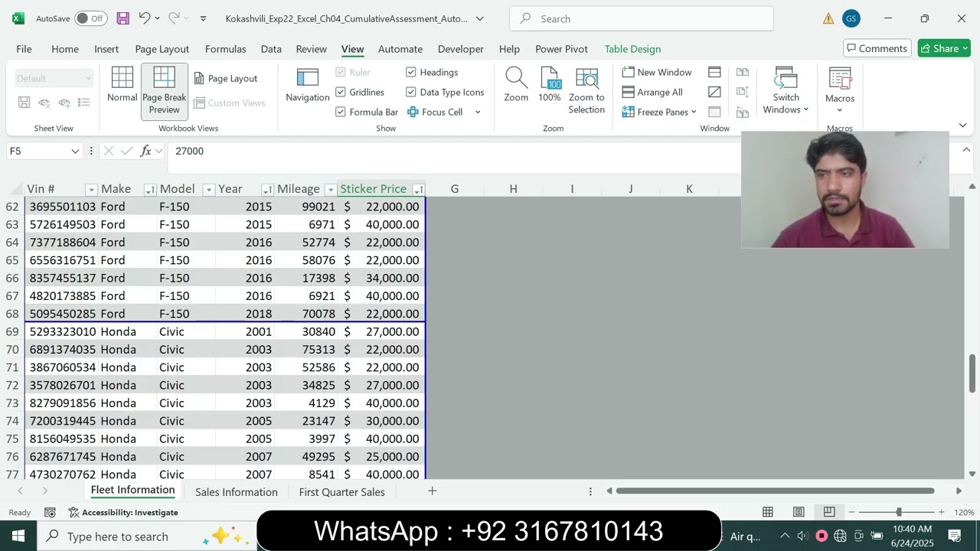
Task: Add a new sheet with plus button
Action: tap(432, 491)
